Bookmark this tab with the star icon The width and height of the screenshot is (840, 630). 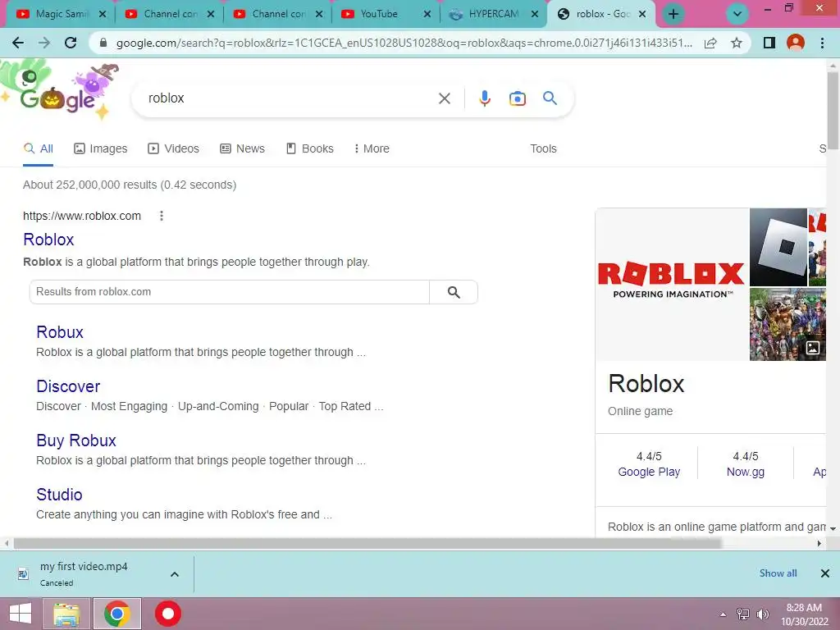pos(737,43)
